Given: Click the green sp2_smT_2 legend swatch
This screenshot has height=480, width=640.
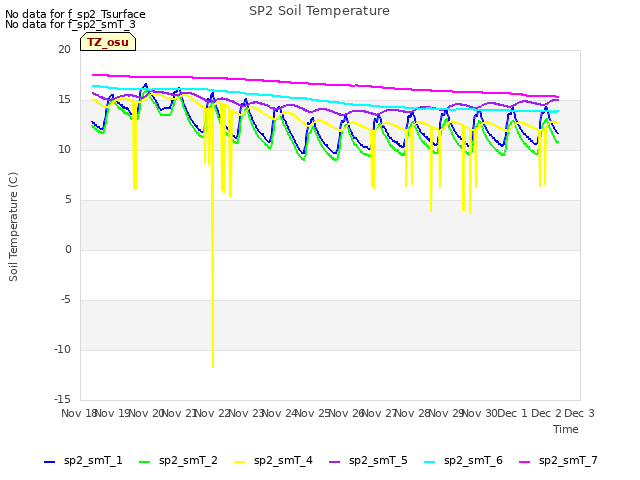Looking at the screenshot, I should (x=144, y=462).
